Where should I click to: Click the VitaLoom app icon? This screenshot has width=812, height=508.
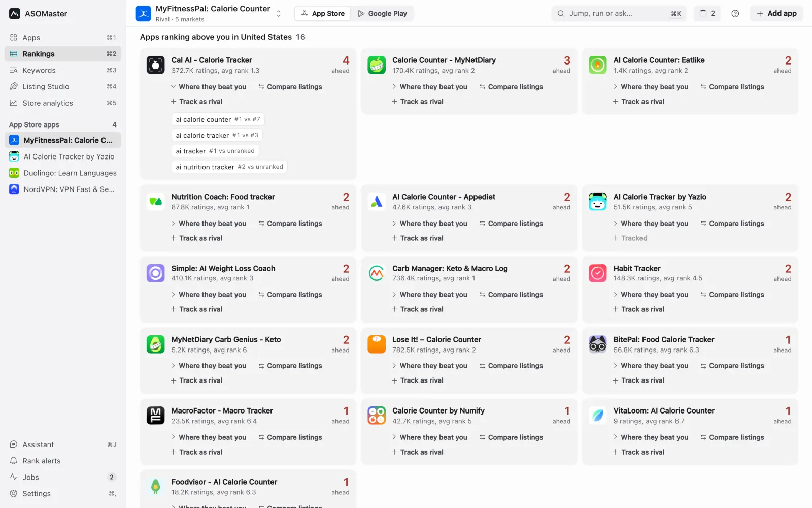click(598, 416)
